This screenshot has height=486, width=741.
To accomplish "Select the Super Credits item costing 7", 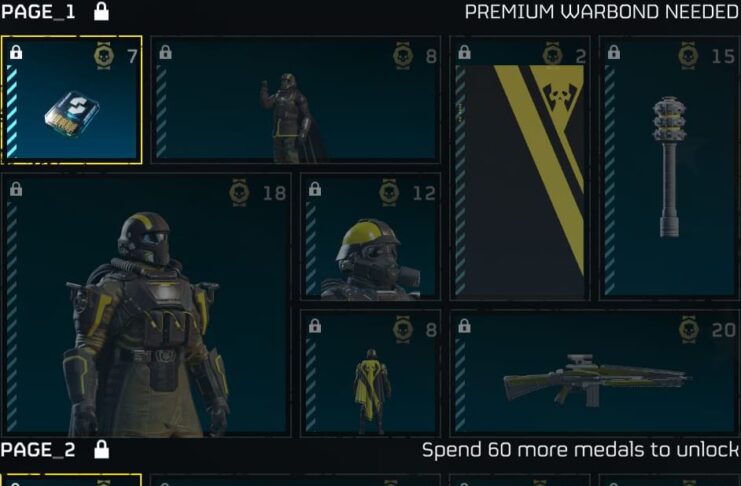I will click(71, 100).
